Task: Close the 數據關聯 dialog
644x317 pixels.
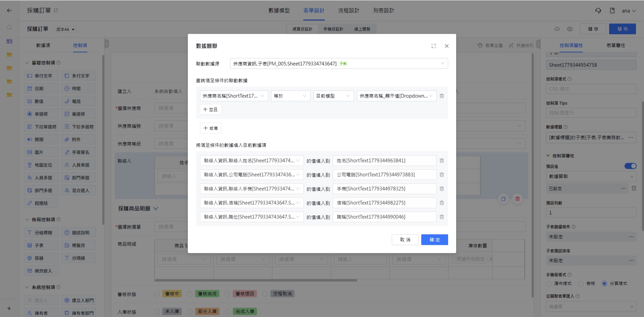Action: click(x=447, y=46)
